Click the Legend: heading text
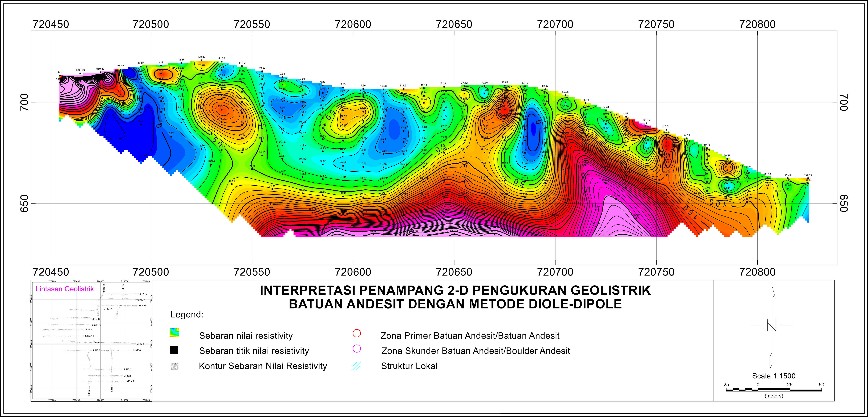The image size is (868, 417). (x=187, y=315)
